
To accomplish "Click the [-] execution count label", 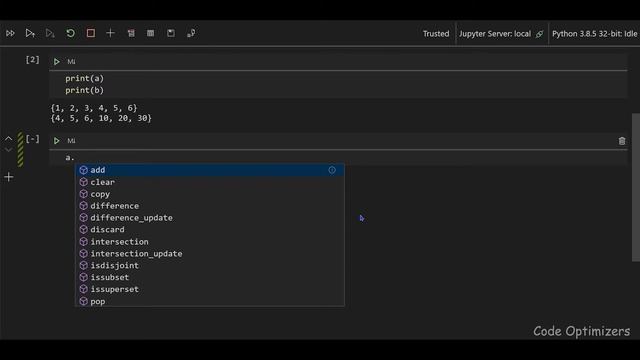I will point(33,139).
